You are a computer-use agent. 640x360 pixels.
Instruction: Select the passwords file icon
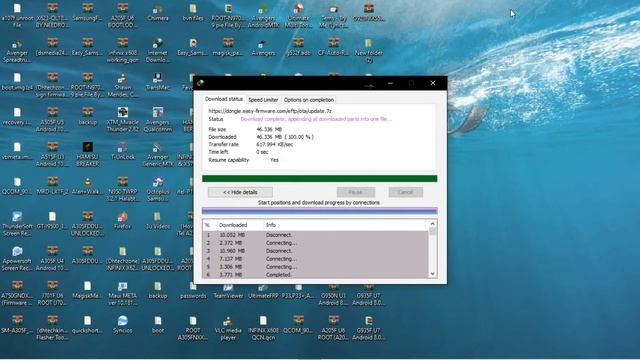click(193, 292)
